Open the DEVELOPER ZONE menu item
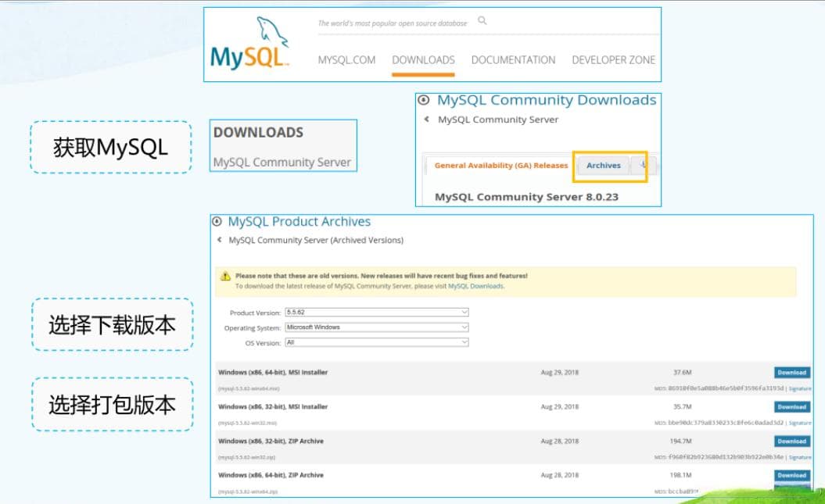This screenshot has width=825, height=504. 614,60
